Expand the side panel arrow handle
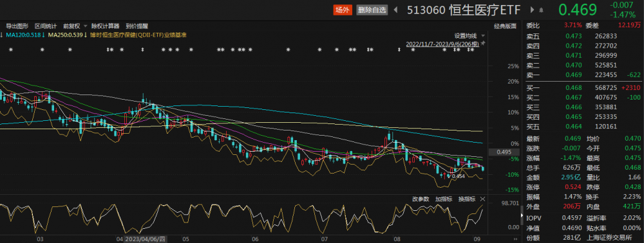644x243 pixels. [x=522, y=213]
